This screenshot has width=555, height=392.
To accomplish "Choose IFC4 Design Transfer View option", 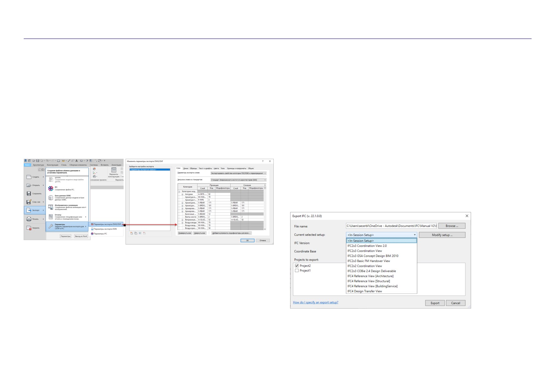I will (381, 291).
